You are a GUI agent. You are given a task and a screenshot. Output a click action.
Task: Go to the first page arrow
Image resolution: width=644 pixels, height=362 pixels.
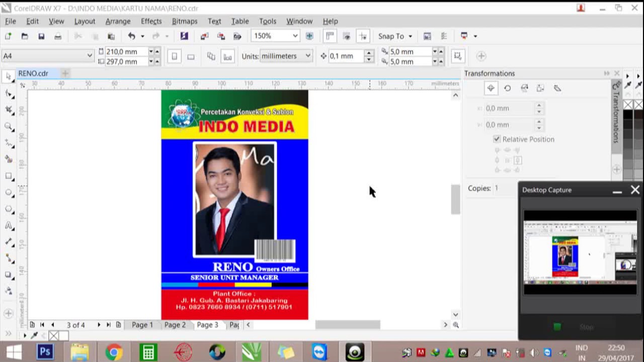point(42,325)
